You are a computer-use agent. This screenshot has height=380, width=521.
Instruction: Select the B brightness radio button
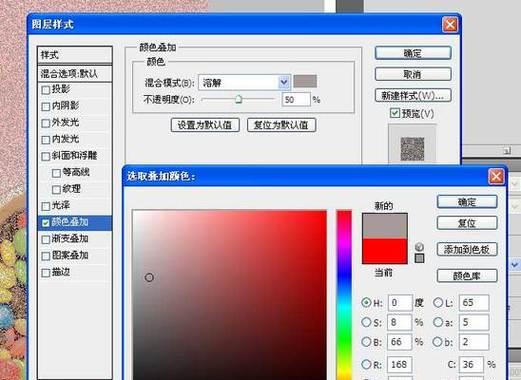pyautogui.click(x=366, y=342)
